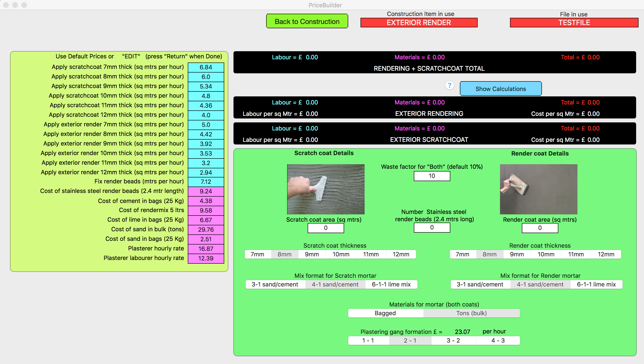Switch mortar materials to Tons (bulk)
The width and height of the screenshot is (644, 364).
471,313
